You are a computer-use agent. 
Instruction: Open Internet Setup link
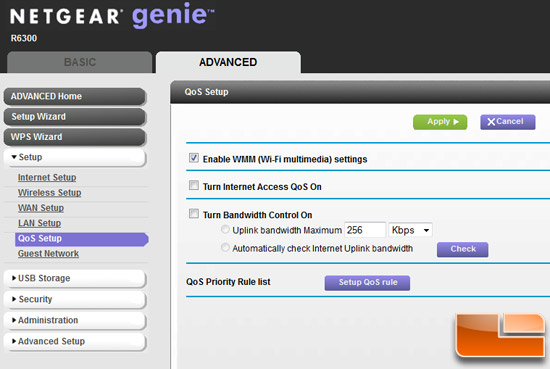pyautogui.click(x=47, y=177)
